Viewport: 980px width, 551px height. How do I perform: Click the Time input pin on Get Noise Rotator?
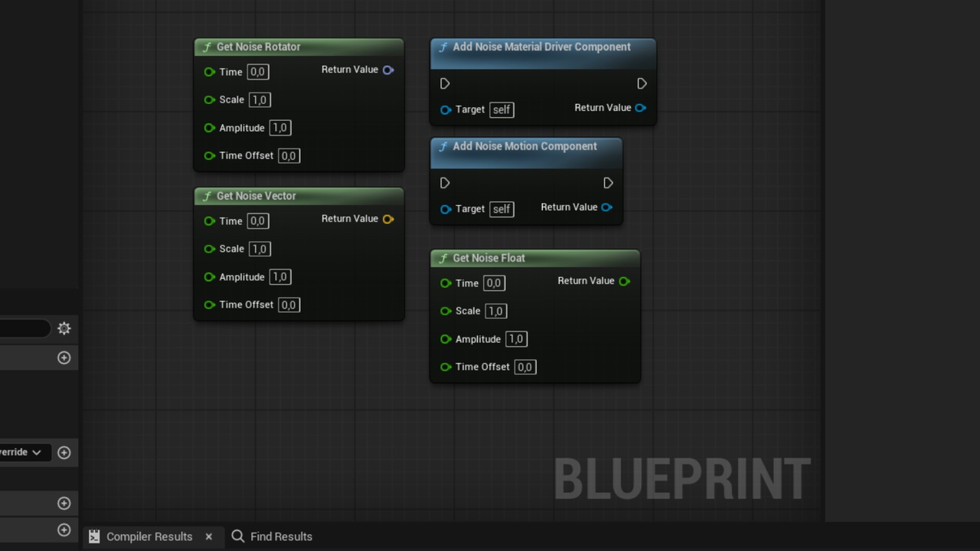pos(210,72)
